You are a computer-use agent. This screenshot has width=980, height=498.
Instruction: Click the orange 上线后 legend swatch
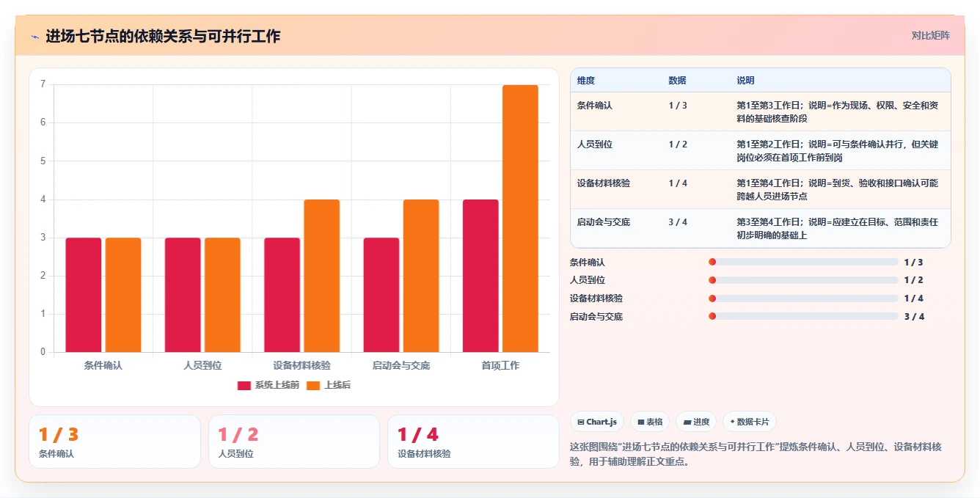coord(313,385)
